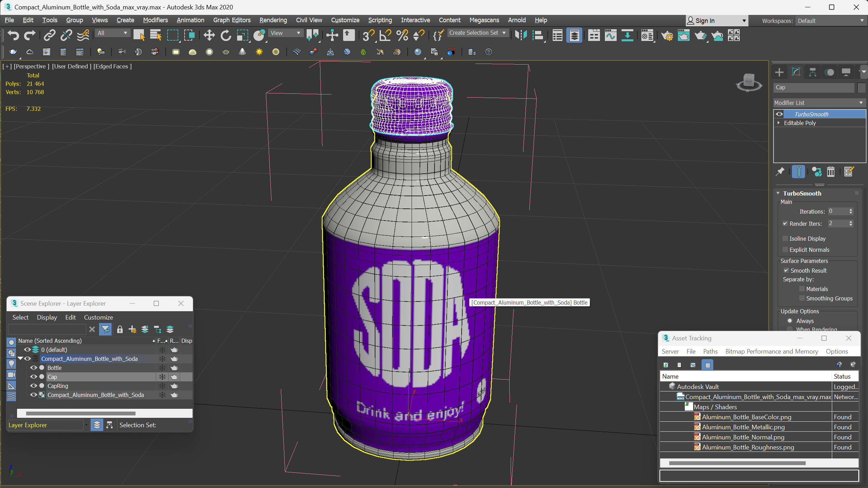Open Paths menu in Asset Tracking
Viewport: 868px width, 488px height.
click(x=710, y=351)
